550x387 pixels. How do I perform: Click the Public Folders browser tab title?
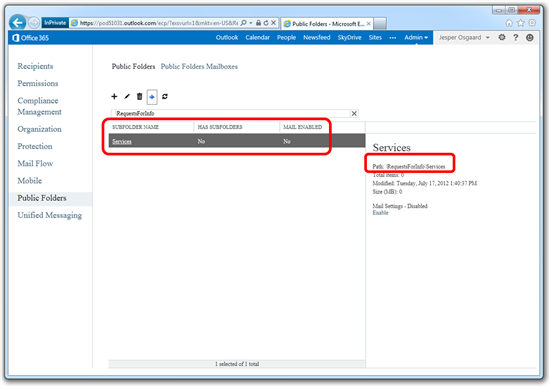click(328, 24)
